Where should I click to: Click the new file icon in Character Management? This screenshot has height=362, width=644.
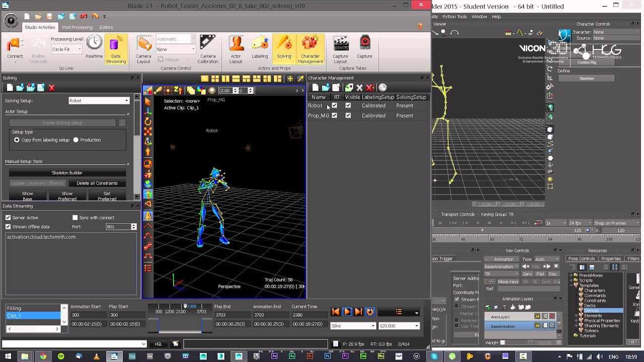click(x=315, y=87)
